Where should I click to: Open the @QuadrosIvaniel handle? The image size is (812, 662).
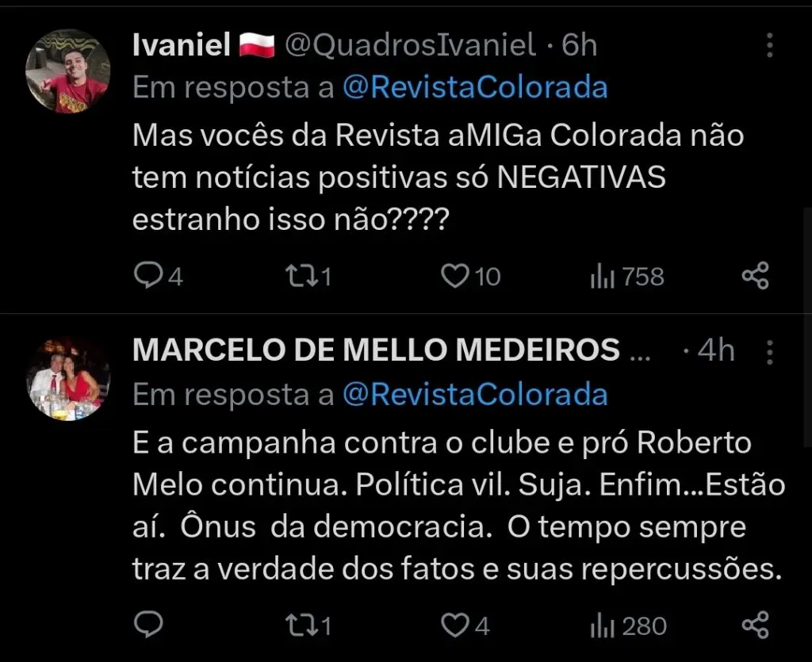click(x=409, y=46)
